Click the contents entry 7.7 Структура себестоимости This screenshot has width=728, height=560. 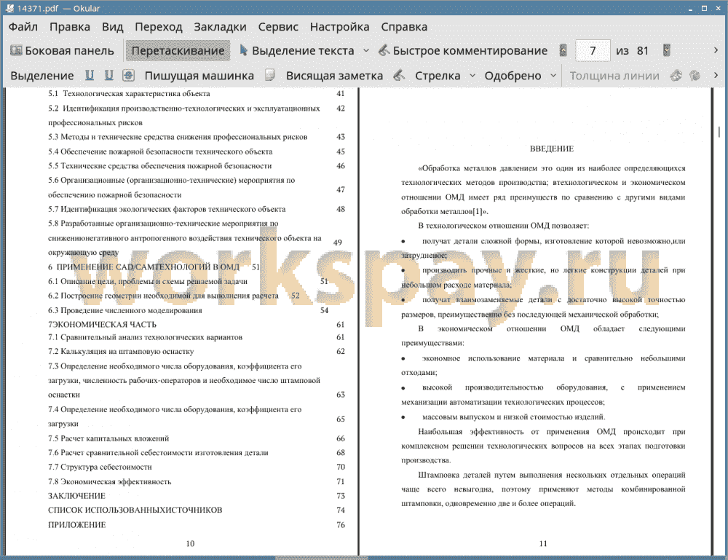[100, 467]
